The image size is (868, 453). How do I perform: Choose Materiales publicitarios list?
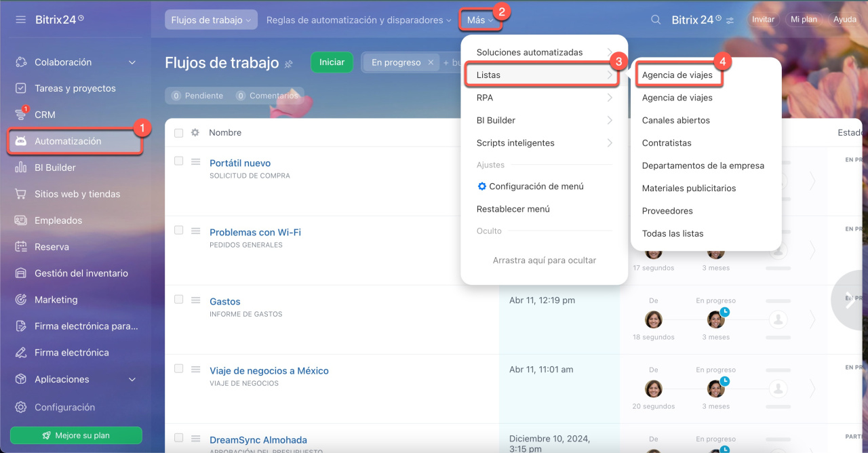coord(689,188)
